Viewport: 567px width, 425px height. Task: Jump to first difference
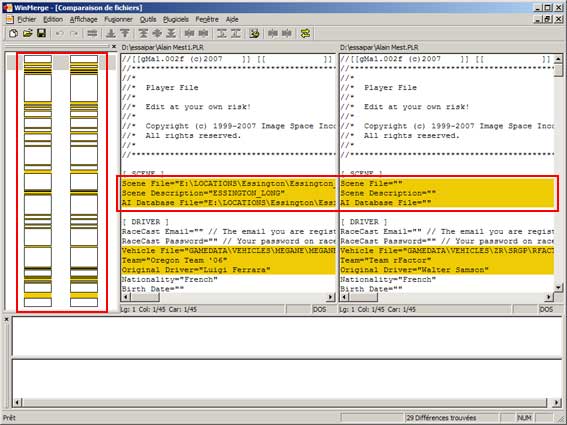tap(143, 34)
